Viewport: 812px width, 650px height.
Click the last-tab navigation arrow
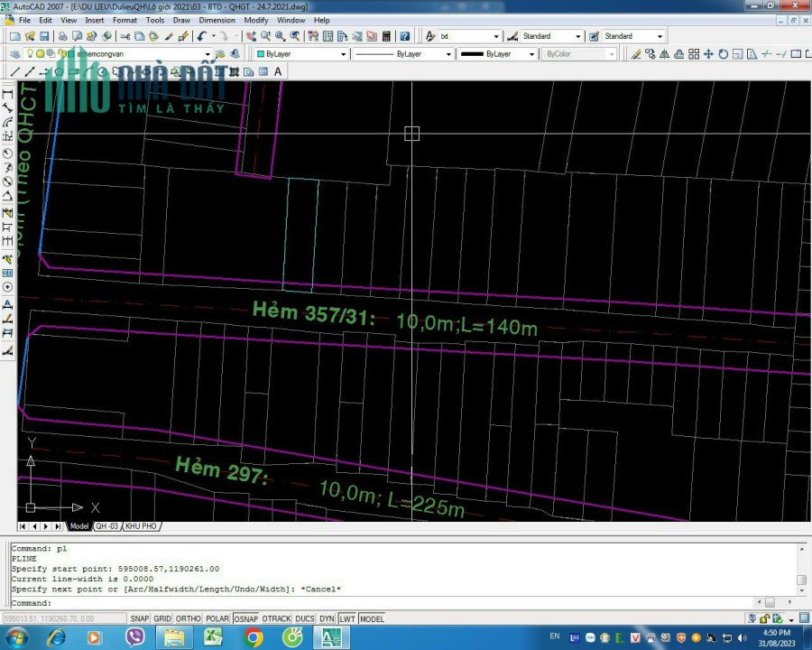click(58, 526)
